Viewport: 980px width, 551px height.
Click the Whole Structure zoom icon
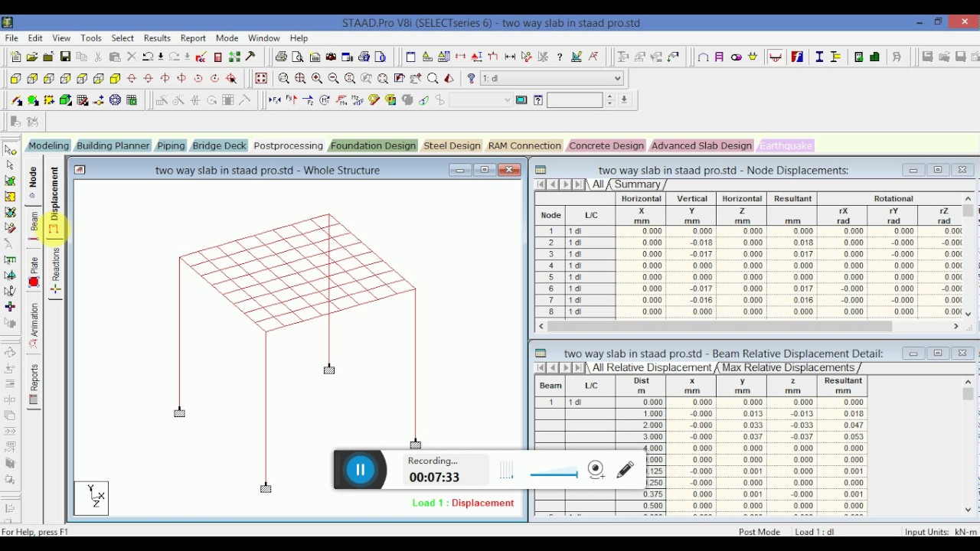point(261,78)
